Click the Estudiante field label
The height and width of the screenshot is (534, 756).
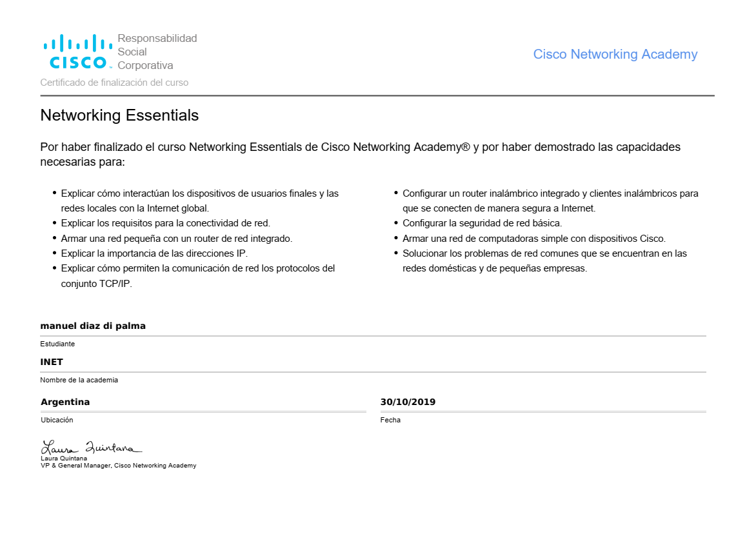57,344
